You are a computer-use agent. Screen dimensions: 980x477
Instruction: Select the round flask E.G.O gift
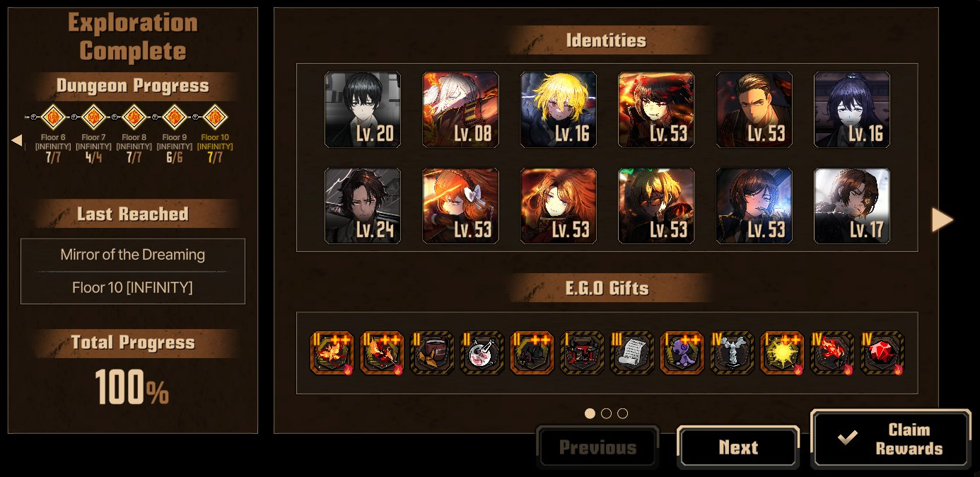(482, 352)
